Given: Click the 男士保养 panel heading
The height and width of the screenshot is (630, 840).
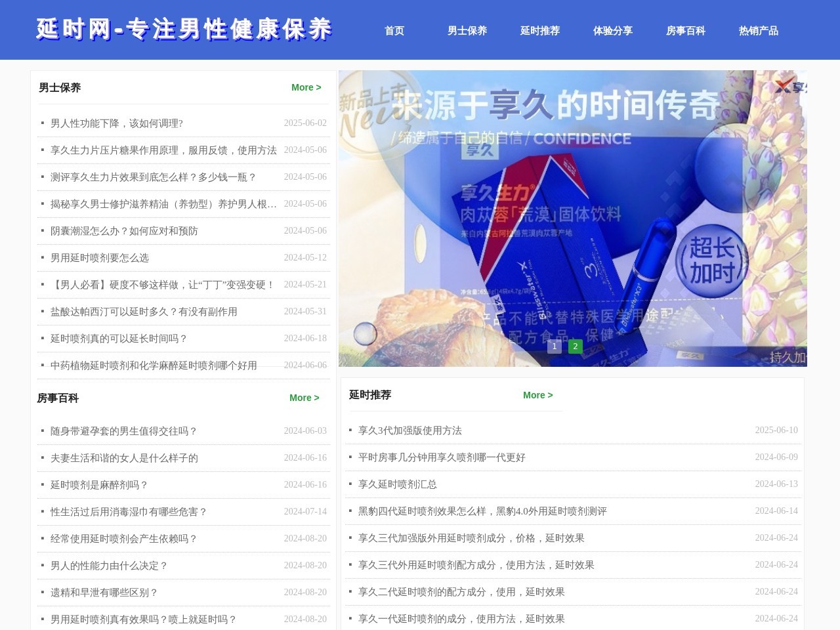Looking at the screenshot, I should [x=60, y=87].
